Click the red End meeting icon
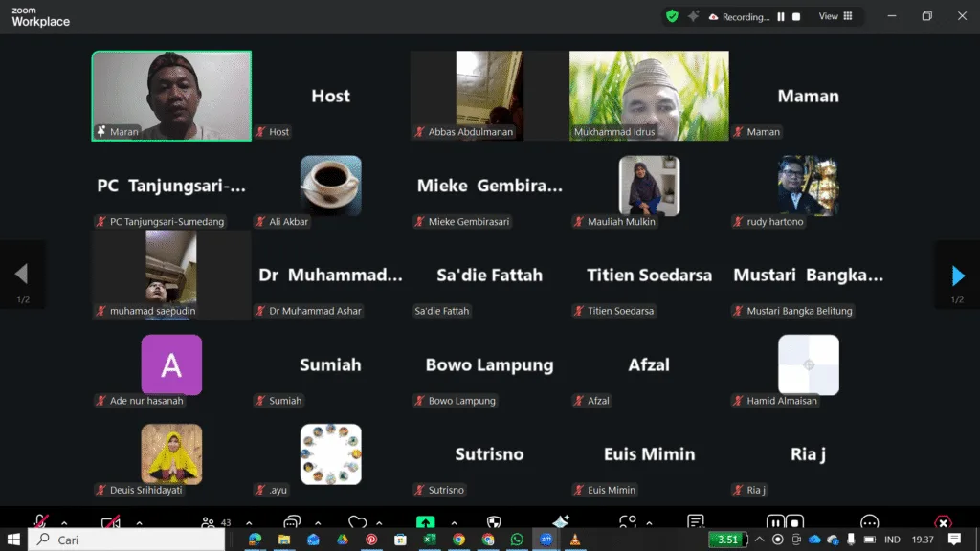The height and width of the screenshot is (551, 980). click(943, 522)
